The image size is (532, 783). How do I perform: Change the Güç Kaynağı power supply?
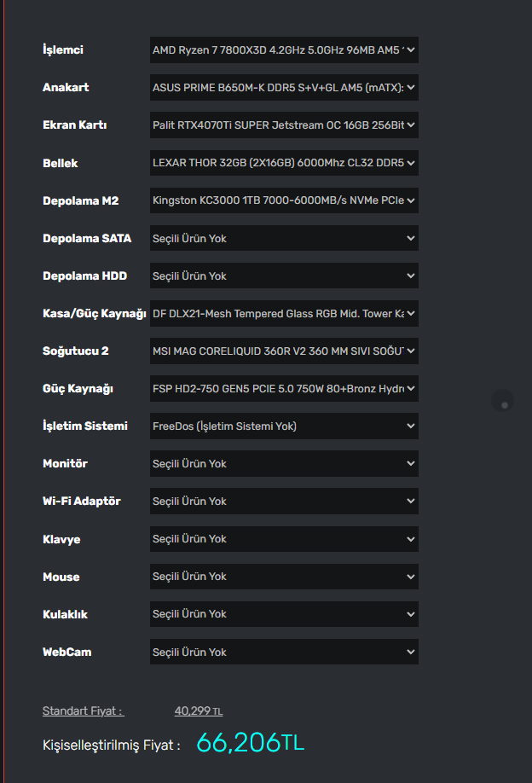pyautogui.click(x=284, y=388)
